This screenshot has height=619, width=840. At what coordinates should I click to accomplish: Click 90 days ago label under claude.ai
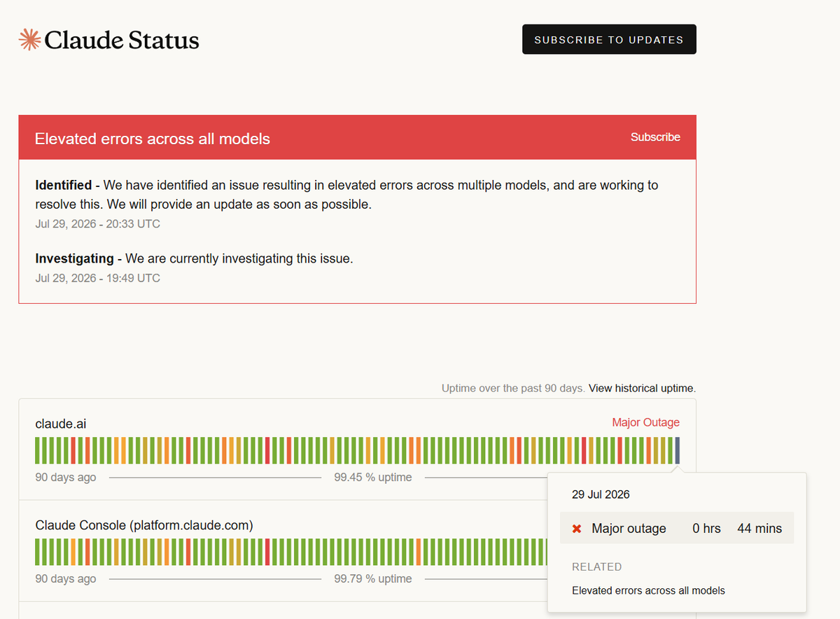(66, 478)
